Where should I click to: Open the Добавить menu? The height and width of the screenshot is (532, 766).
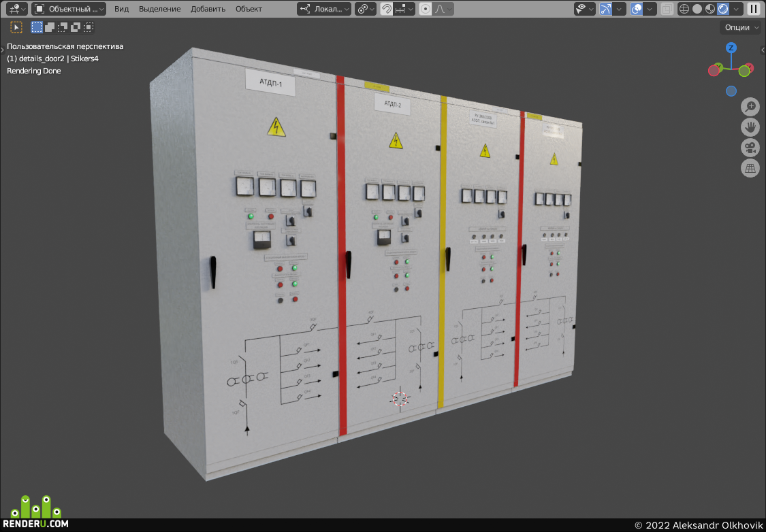tap(208, 9)
